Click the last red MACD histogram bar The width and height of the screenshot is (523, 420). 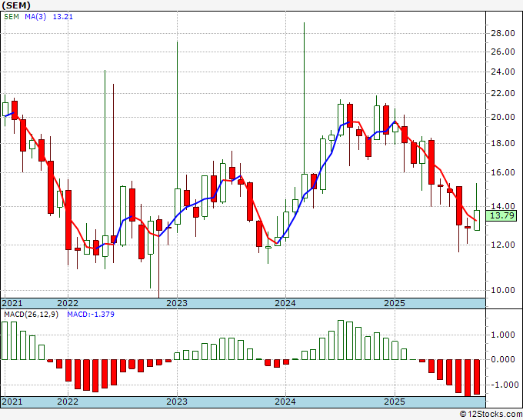click(477, 377)
